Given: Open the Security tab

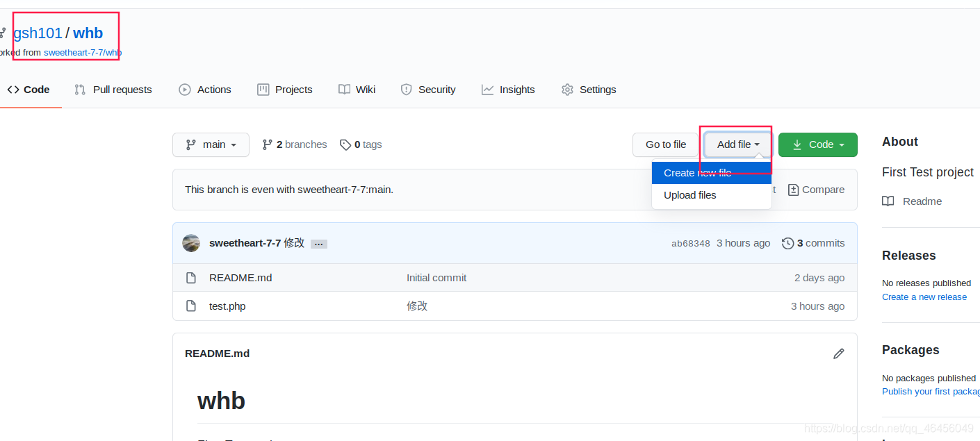Looking at the screenshot, I should point(428,90).
